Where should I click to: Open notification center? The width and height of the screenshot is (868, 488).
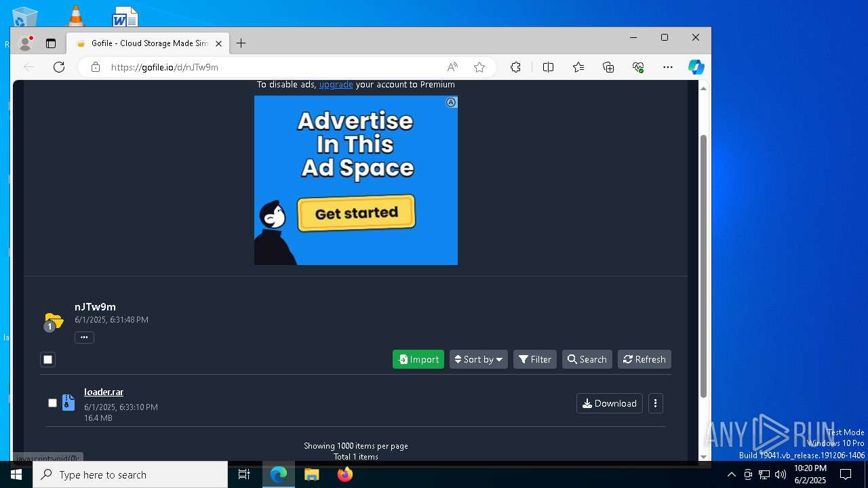(846, 474)
